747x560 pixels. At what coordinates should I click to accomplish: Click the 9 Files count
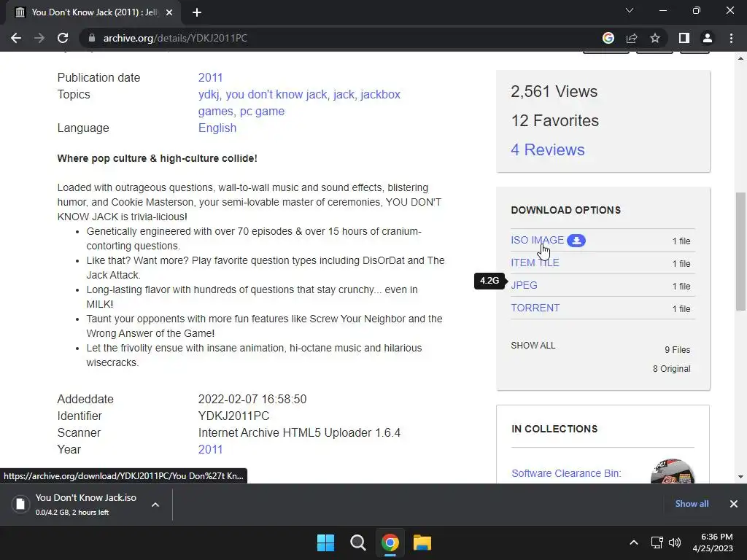(x=678, y=350)
